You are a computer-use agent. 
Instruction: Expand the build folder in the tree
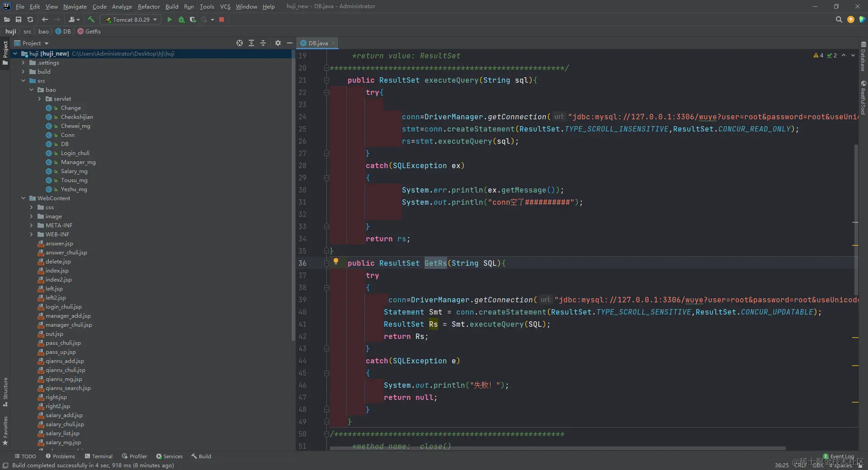point(24,71)
